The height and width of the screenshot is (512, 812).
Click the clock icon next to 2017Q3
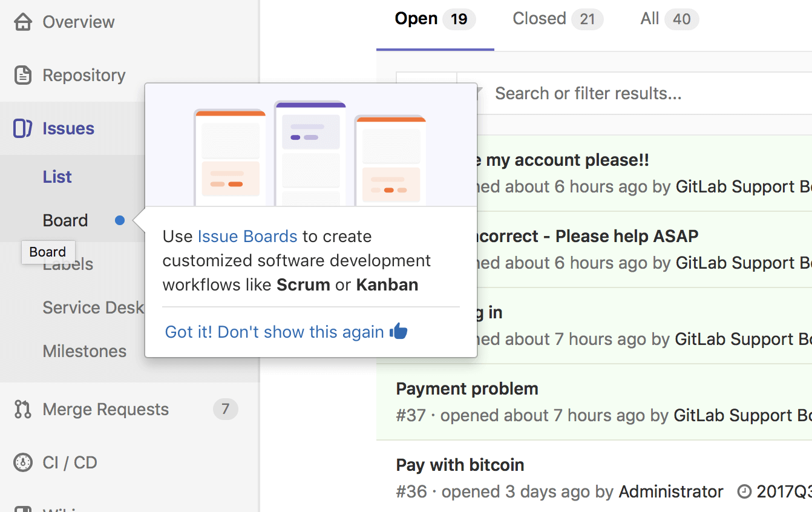pos(744,492)
